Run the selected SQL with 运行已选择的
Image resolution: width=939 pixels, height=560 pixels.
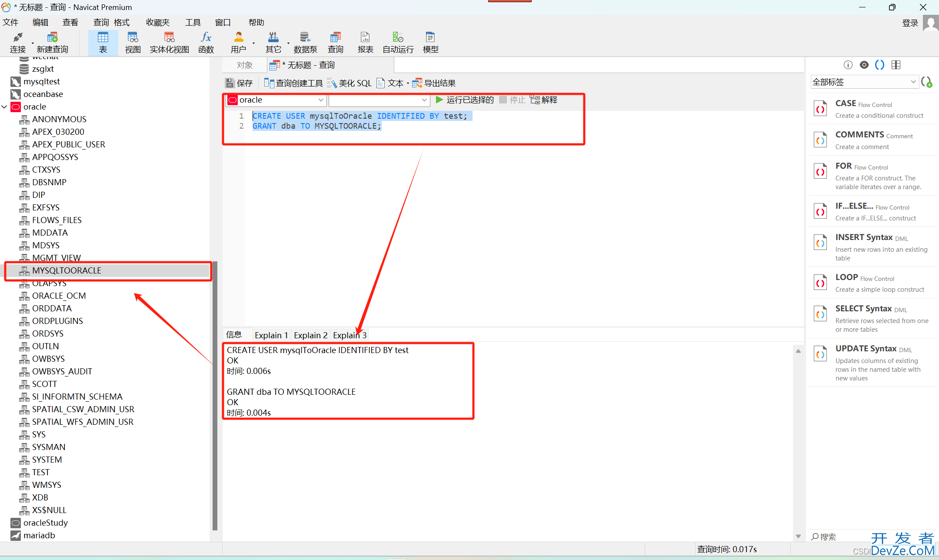tap(465, 100)
